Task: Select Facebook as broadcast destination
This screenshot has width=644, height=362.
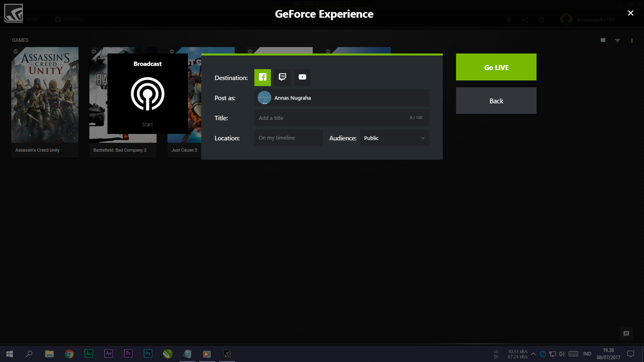Action: (262, 77)
